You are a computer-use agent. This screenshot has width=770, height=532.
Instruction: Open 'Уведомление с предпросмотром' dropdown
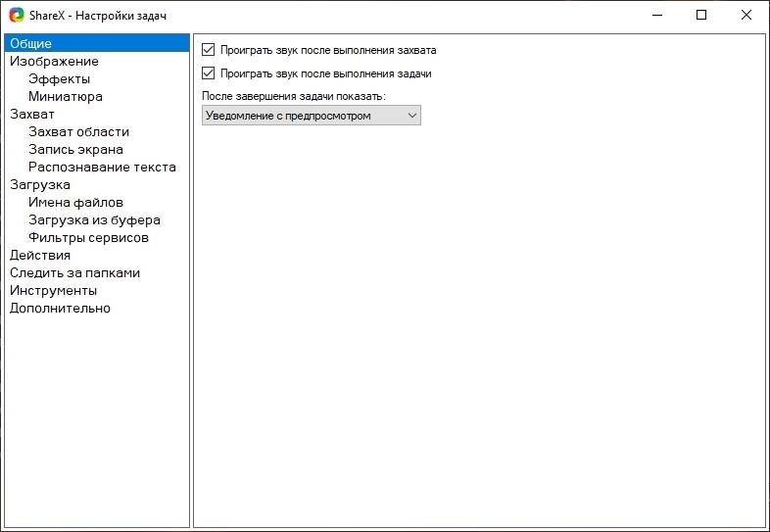coord(311,116)
